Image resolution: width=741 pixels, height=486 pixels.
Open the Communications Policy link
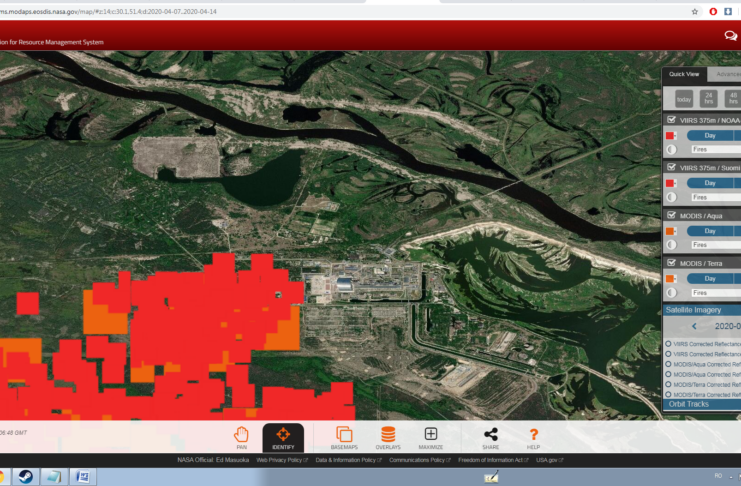(x=420, y=460)
